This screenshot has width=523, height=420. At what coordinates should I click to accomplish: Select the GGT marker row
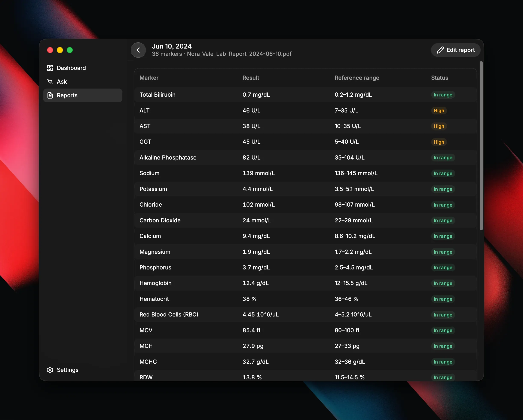click(x=306, y=142)
